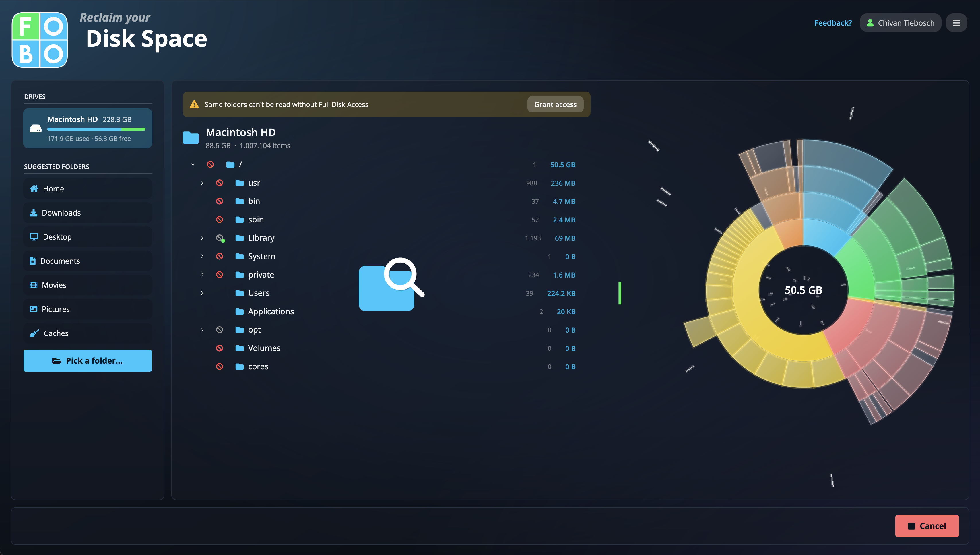Viewport: 980px width, 555px height.
Task: Open the Movies suggested folder
Action: [88, 285]
